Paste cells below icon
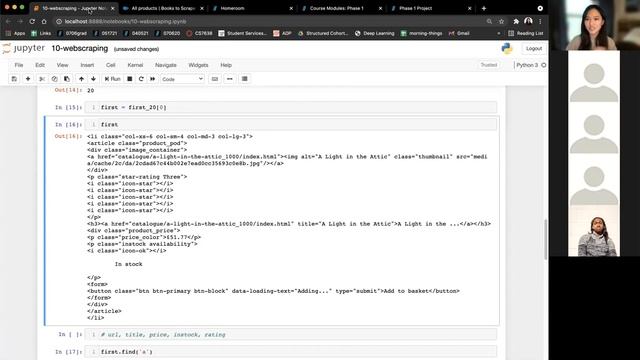Viewport: 640px width, 360px height. [67, 79]
